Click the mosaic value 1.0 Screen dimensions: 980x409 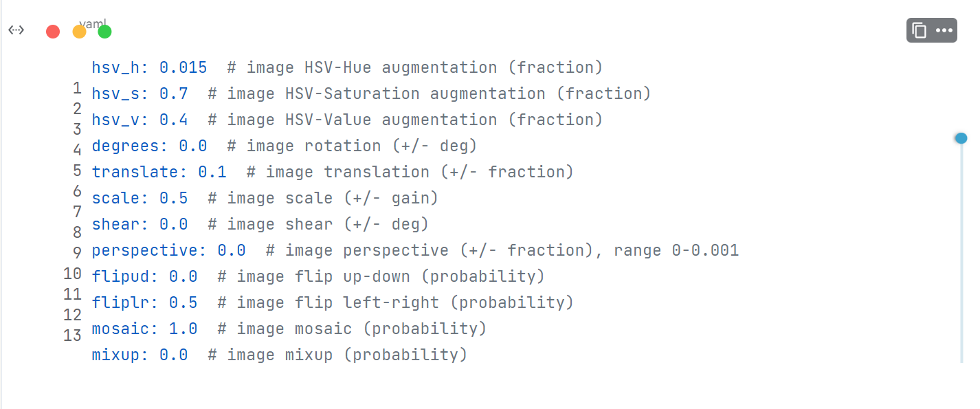pos(183,329)
